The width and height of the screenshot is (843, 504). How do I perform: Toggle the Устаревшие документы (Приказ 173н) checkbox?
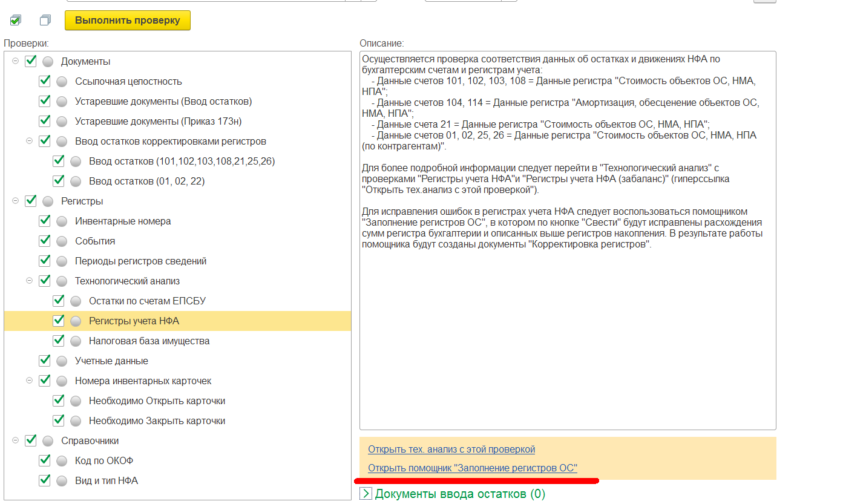(x=44, y=121)
